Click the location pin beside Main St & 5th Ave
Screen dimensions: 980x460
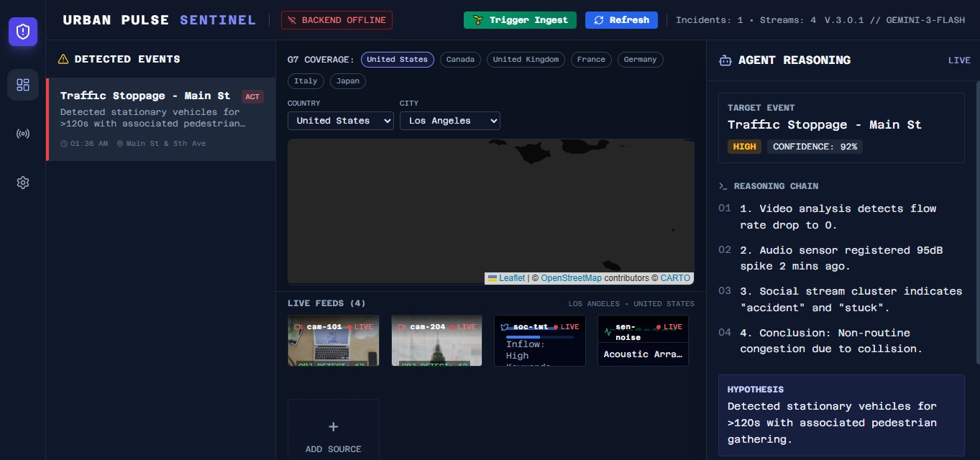(120, 144)
